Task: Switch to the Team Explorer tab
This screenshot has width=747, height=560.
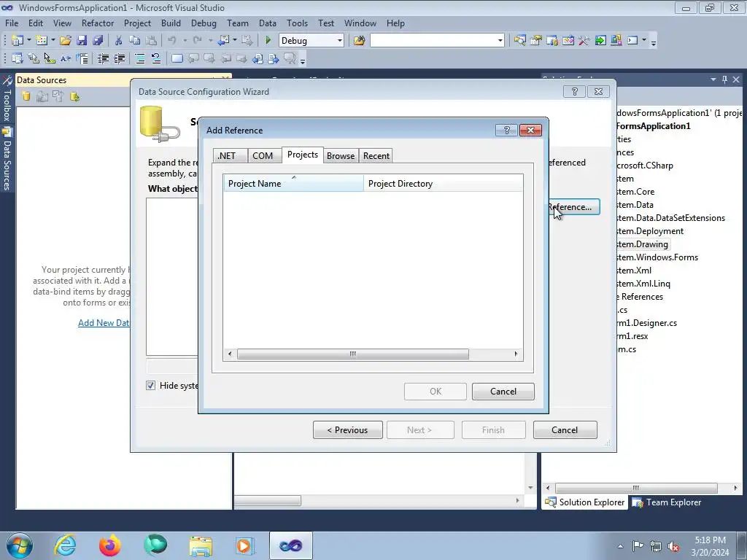Action: (667, 502)
